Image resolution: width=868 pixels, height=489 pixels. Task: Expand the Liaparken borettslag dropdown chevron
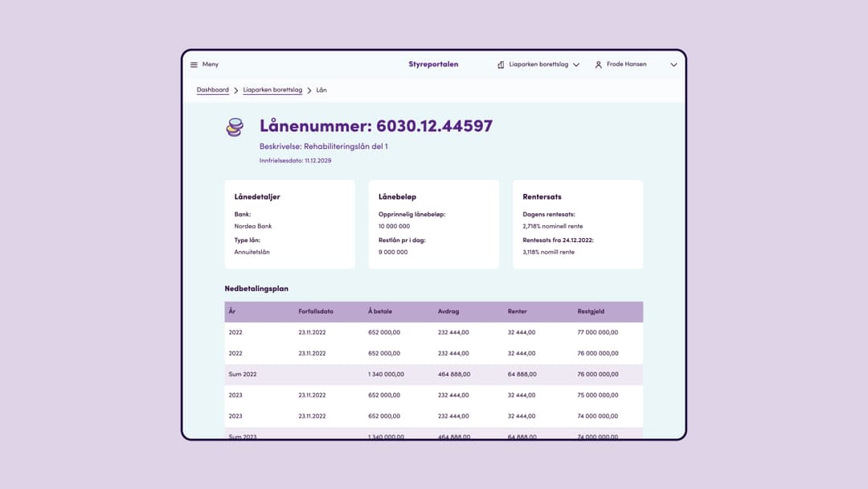tap(576, 64)
